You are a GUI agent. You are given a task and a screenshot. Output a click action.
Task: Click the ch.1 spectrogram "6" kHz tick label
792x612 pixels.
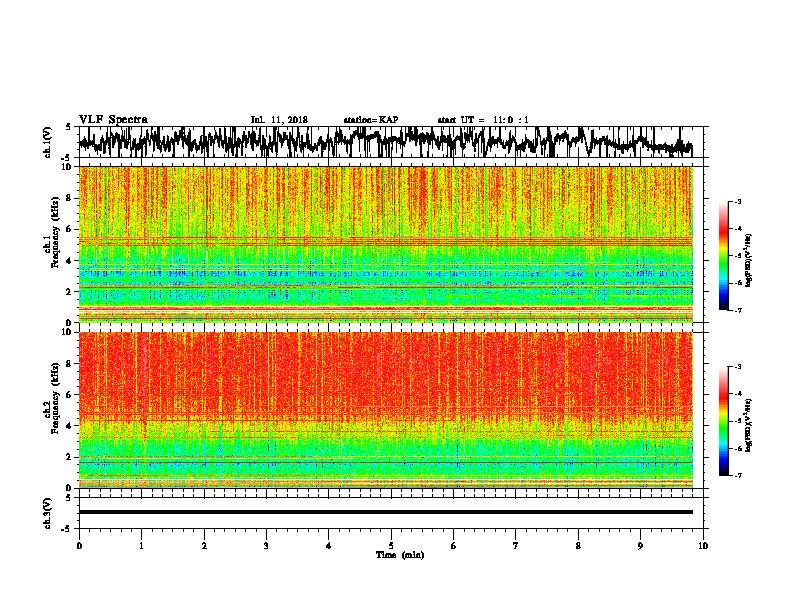(x=70, y=230)
